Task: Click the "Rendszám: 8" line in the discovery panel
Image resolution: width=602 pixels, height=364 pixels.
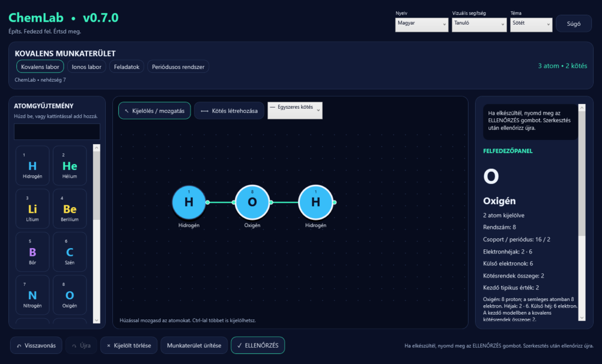Action: [x=500, y=228]
